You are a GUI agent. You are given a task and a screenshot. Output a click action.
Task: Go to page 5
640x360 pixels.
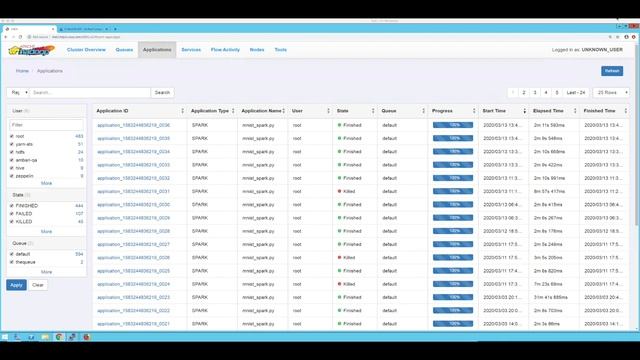[557, 93]
